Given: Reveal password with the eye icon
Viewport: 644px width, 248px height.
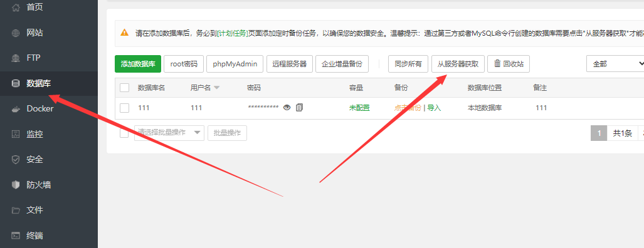Looking at the screenshot, I should click(287, 107).
